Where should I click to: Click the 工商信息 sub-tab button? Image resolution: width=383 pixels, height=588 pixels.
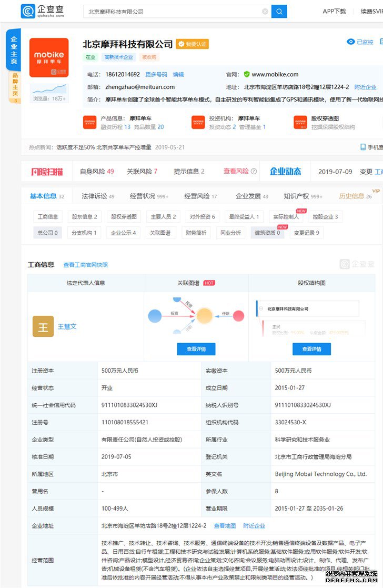(x=47, y=217)
